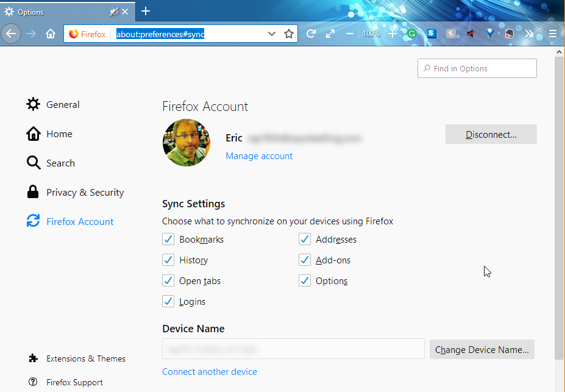The image size is (565, 392).
Task: Enter full screen with the diagonal arrows icon
Action: [x=330, y=34]
